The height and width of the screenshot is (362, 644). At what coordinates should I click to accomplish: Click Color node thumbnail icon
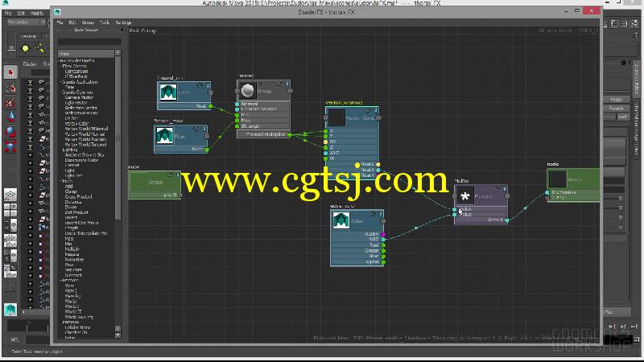click(341, 220)
